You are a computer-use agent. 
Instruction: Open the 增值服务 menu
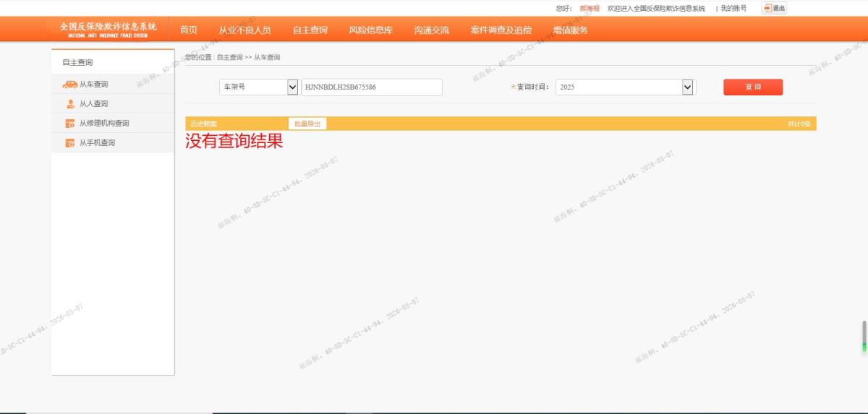pos(571,30)
